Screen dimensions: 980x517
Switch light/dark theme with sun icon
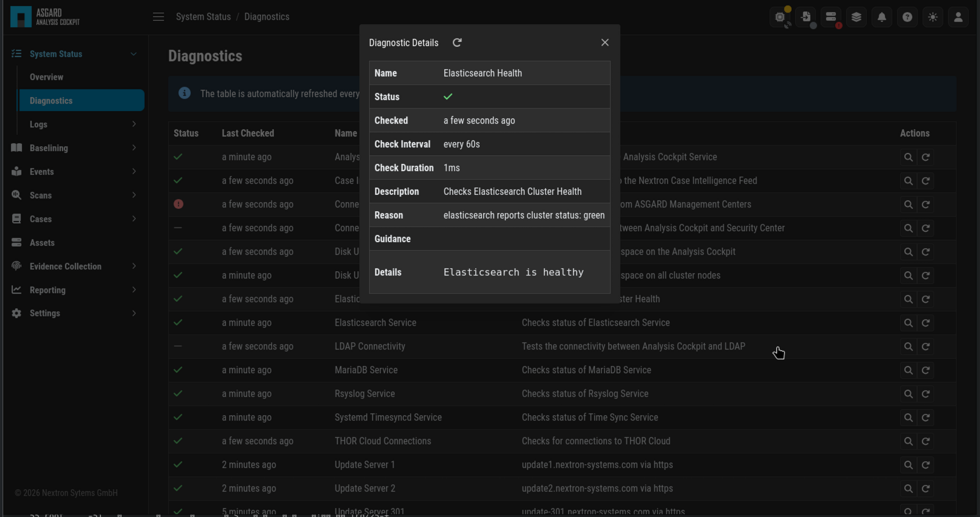click(933, 17)
